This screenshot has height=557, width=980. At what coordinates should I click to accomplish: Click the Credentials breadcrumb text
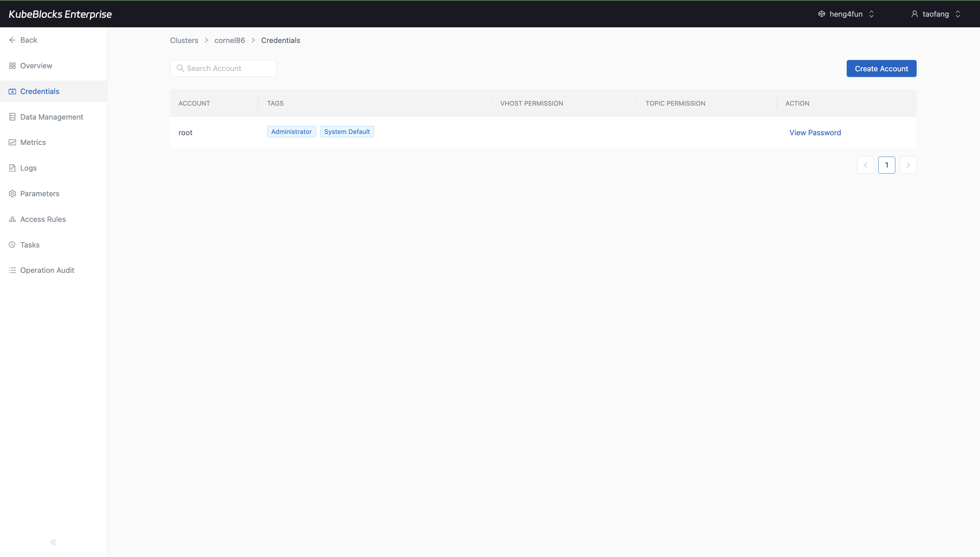[280, 41]
